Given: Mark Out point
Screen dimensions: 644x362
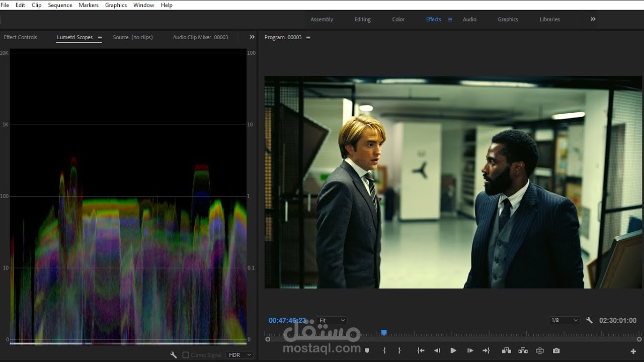Looking at the screenshot, I should 399,350.
